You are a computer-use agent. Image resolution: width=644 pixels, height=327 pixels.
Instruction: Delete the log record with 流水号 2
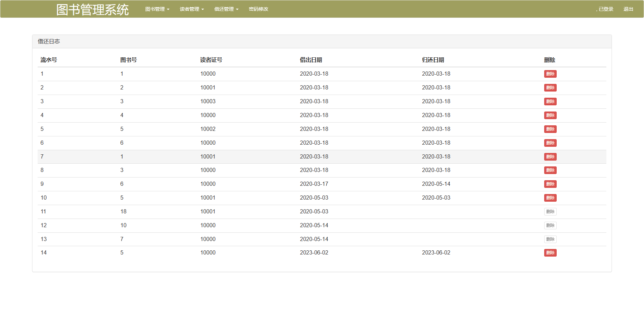550,88
